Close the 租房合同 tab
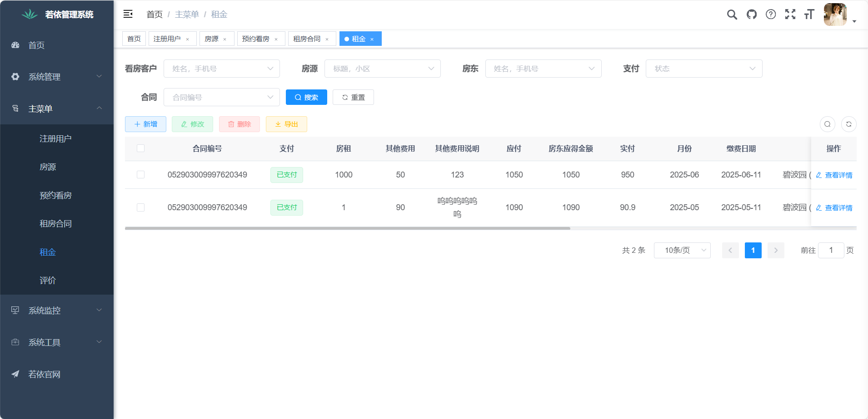The width and height of the screenshot is (868, 419). click(x=327, y=39)
